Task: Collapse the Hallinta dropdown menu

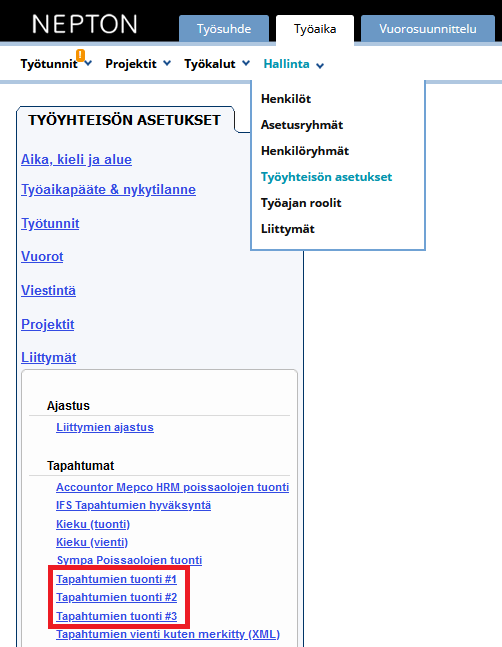Action: click(x=294, y=64)
